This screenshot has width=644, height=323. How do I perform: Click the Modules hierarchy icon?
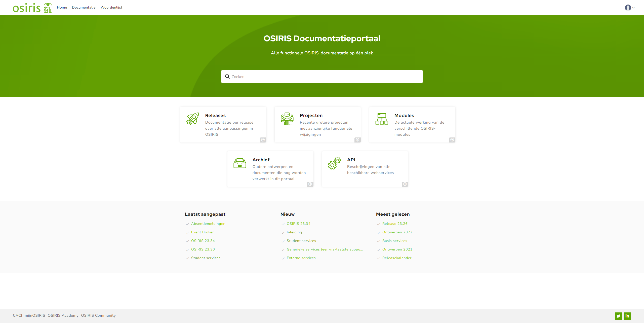(x=382, y=119)
